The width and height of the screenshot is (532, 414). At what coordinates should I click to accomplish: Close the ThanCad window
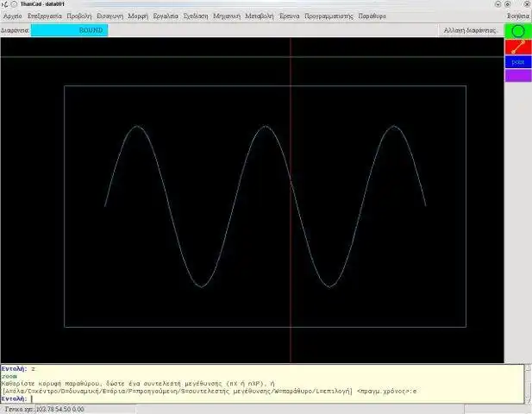click(527, 4)
